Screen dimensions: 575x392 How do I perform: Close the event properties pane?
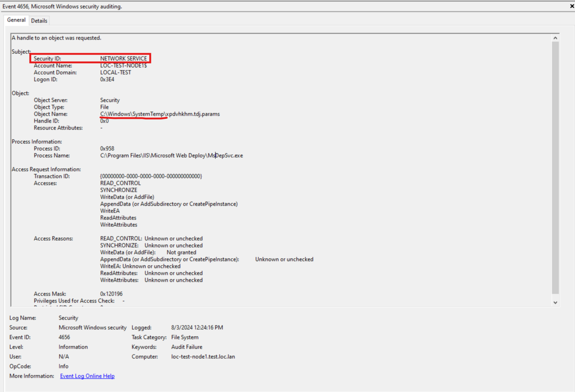point(572,6)
